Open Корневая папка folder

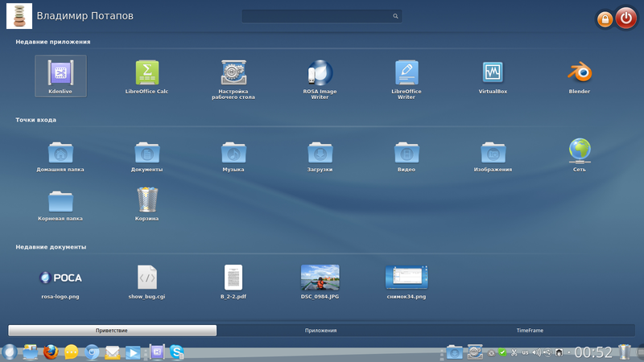coord(60,206)
